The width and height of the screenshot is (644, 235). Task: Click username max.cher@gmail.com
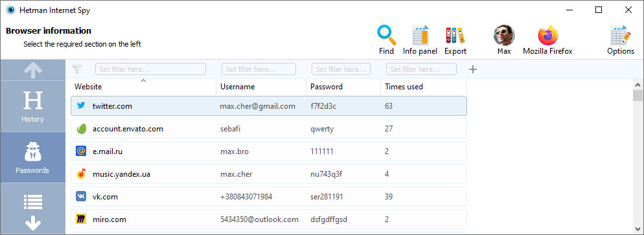point(257,106)
